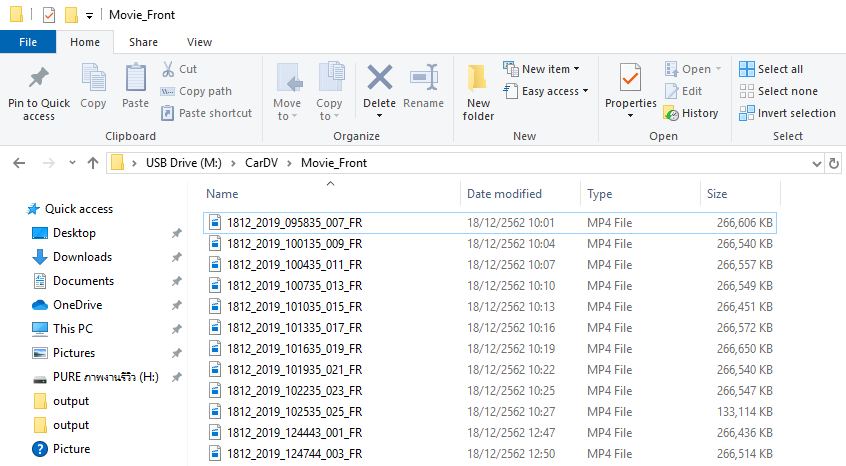
Task: Open the PURE (H:) drive shortcut
Action: (x=95, y=377)
